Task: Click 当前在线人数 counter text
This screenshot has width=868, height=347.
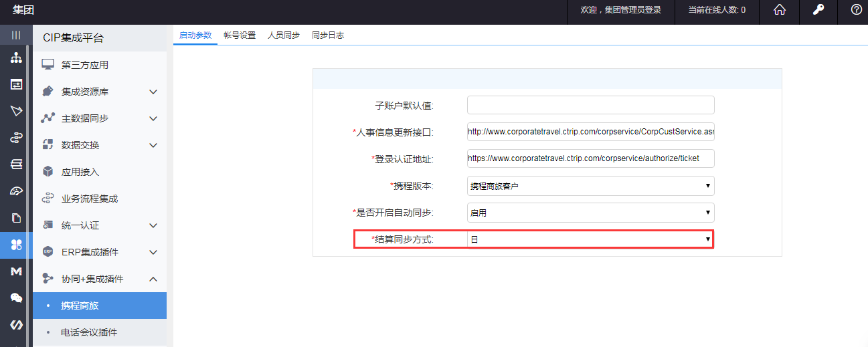Action: [717, 10]
